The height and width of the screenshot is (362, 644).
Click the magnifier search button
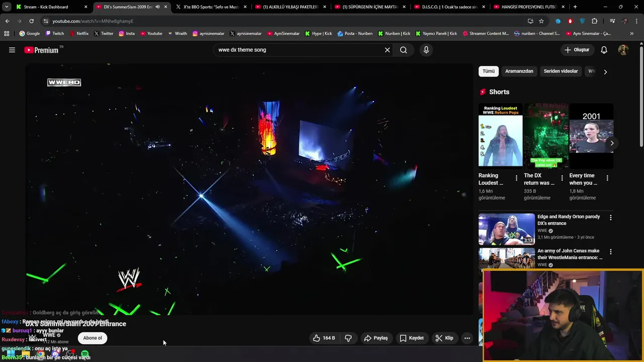(x=404, y=50)
